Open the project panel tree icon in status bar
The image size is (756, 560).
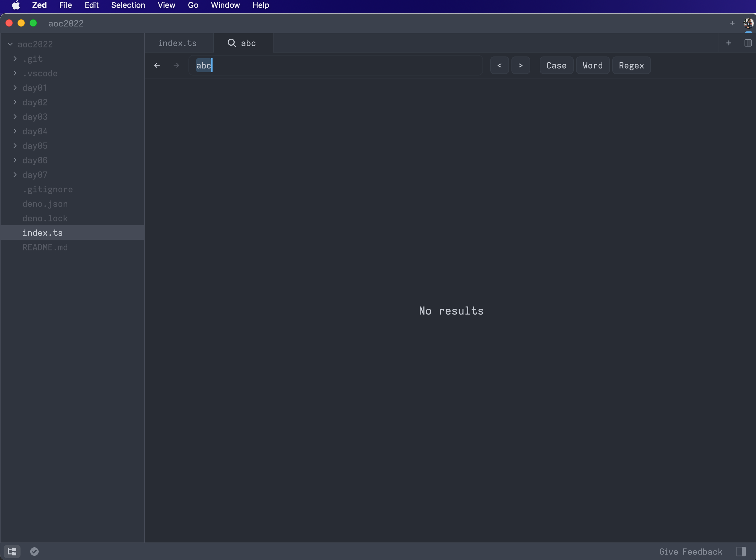[12, 551]
